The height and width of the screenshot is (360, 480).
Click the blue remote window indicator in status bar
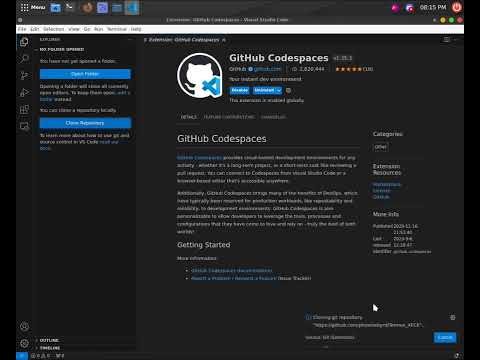point(22,356)
